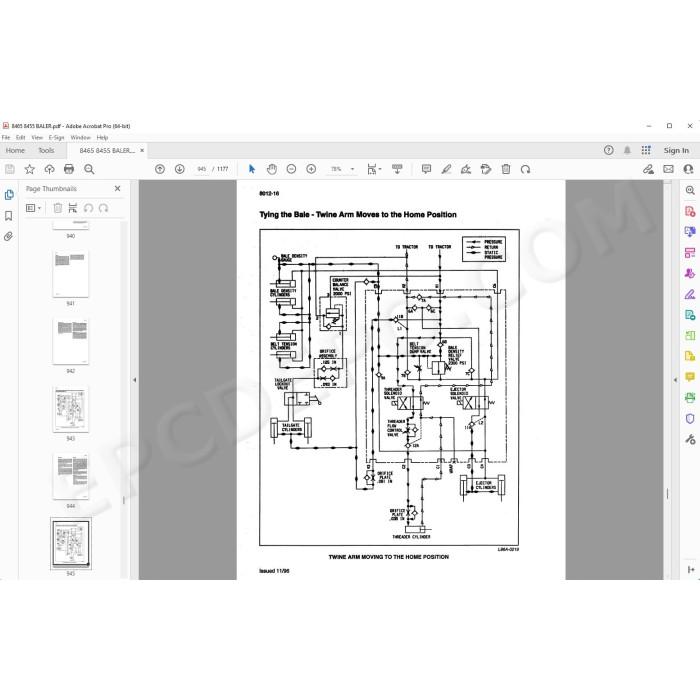Click the page number field showing 945
The height and width of the screenshot is (700, 700).
202,169
